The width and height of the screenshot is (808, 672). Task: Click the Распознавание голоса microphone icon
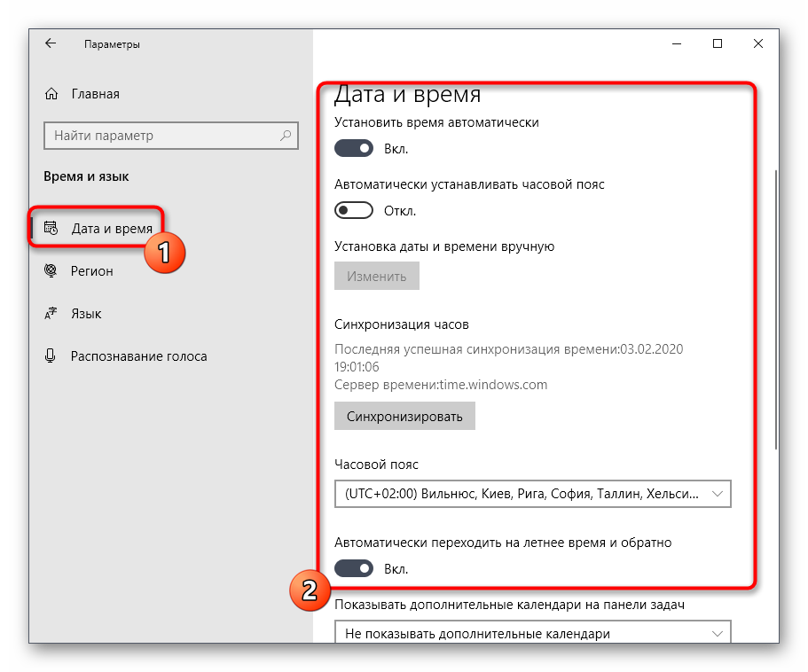click(x=51, y=356)
